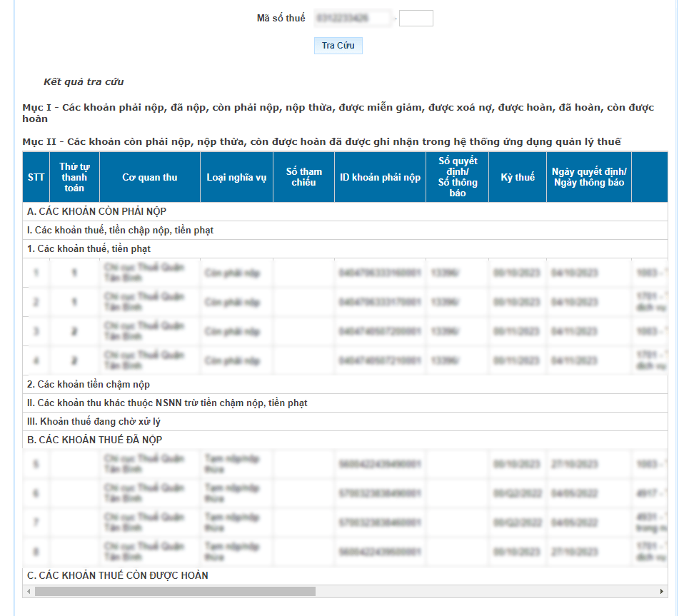Select the Kỳ thuế column header
The height and width of the screenshot is (616, 689).
[518, 177]
